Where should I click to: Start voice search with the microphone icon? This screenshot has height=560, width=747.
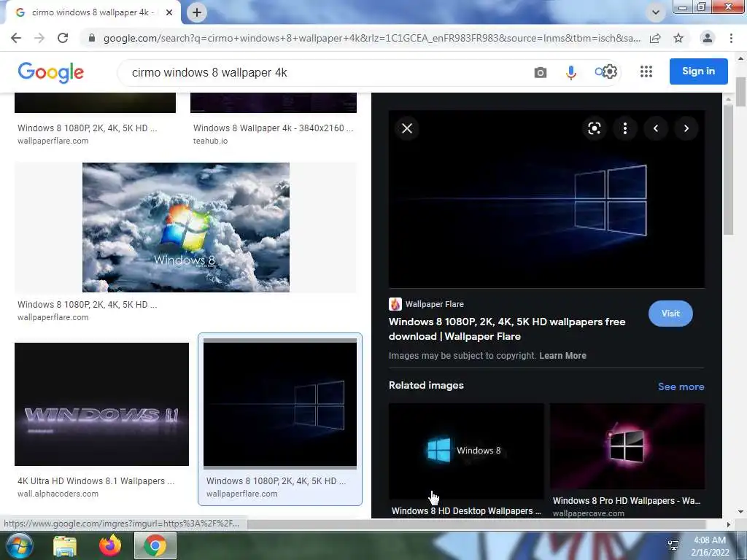pyautogui.click(x=570, y=72)
